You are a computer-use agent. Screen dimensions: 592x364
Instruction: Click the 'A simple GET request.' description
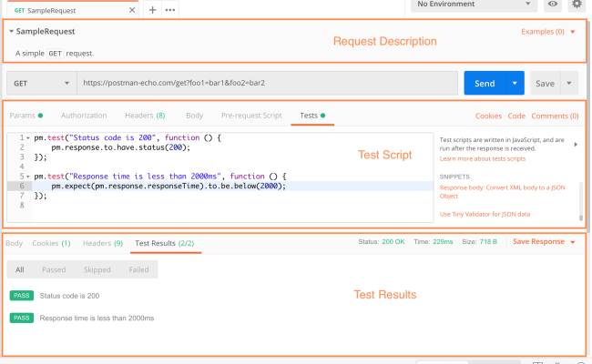tap(55, 54)
